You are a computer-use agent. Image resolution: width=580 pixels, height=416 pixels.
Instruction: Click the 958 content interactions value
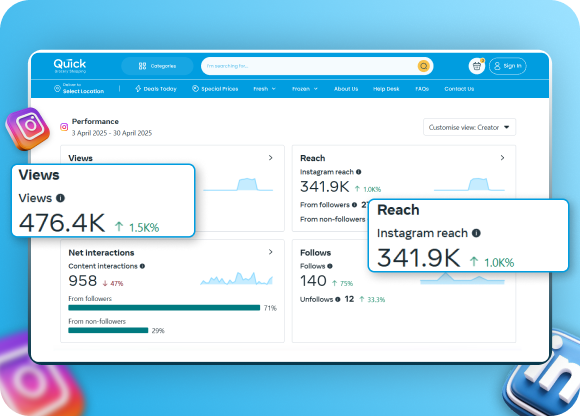pos(82,281)
